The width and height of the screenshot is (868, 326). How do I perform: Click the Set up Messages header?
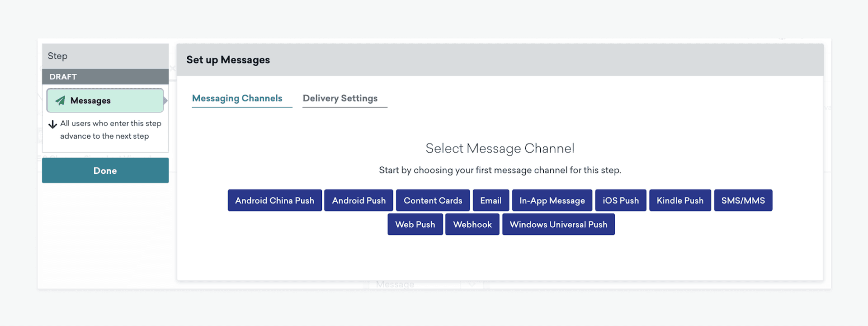click(228, 60)
